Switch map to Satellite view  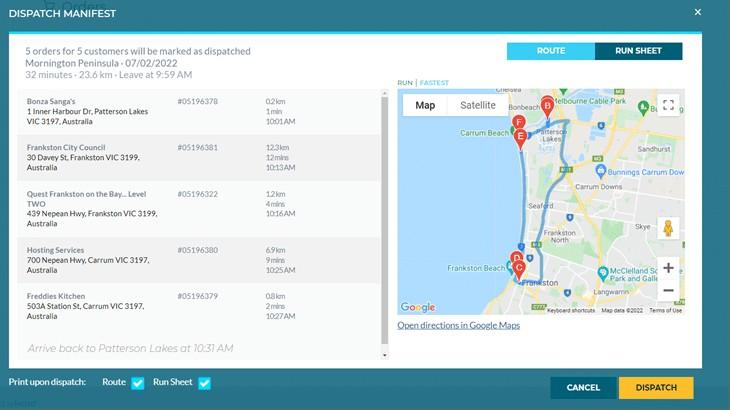[478, 105]
